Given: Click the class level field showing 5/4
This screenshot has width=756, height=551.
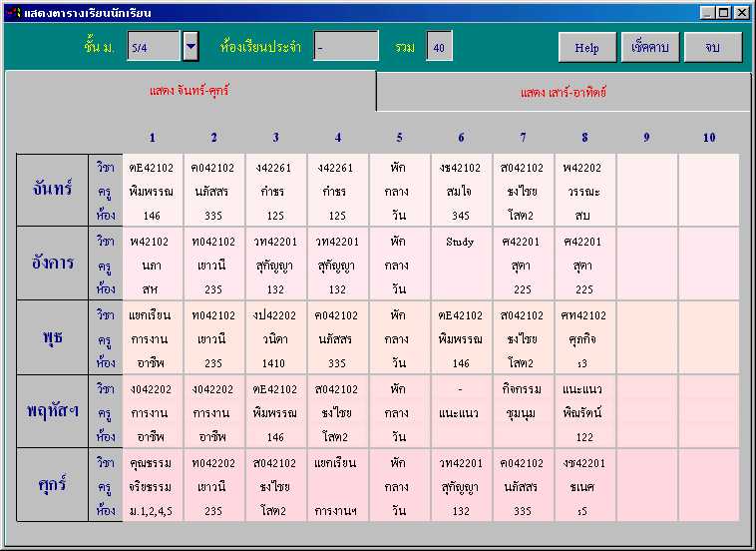Looking at the screenshot, I should click(x=154, y=46).
